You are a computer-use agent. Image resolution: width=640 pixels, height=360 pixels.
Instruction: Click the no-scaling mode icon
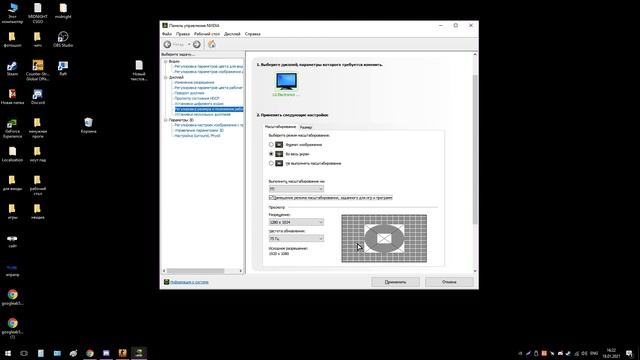pyautogui.click(x=279, y=163)
